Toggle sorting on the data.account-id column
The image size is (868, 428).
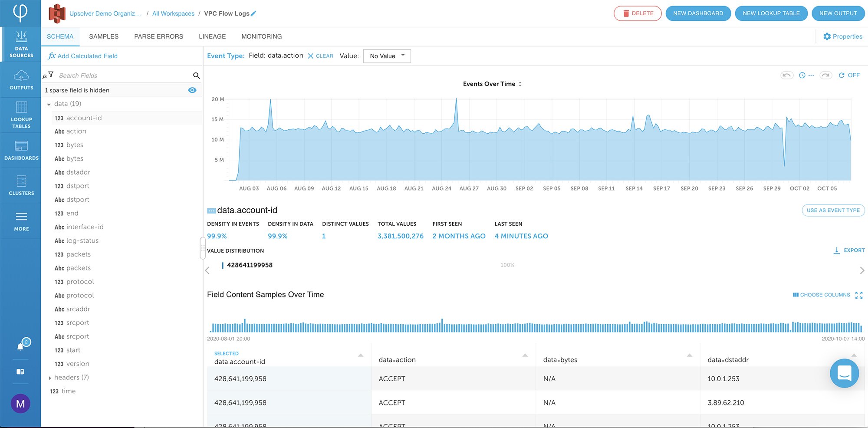[360, 355]
